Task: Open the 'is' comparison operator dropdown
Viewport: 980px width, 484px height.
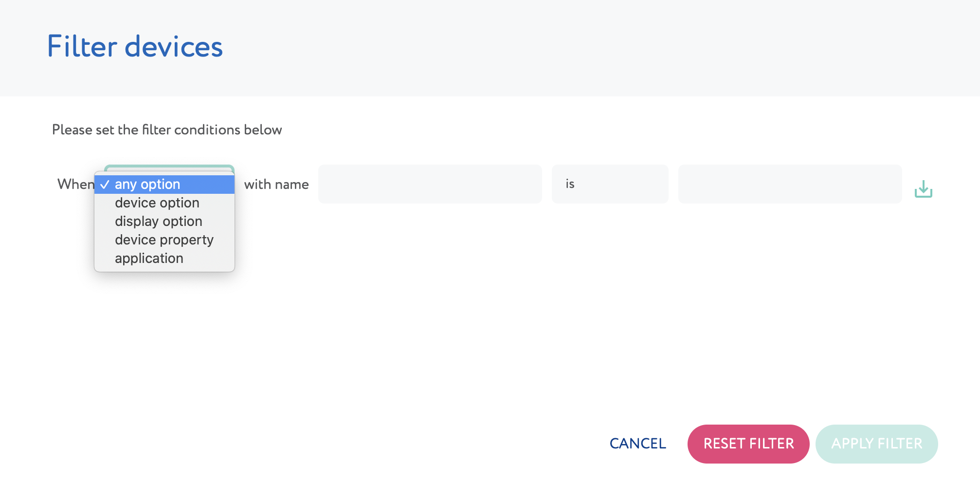Action: click(610, 184)
